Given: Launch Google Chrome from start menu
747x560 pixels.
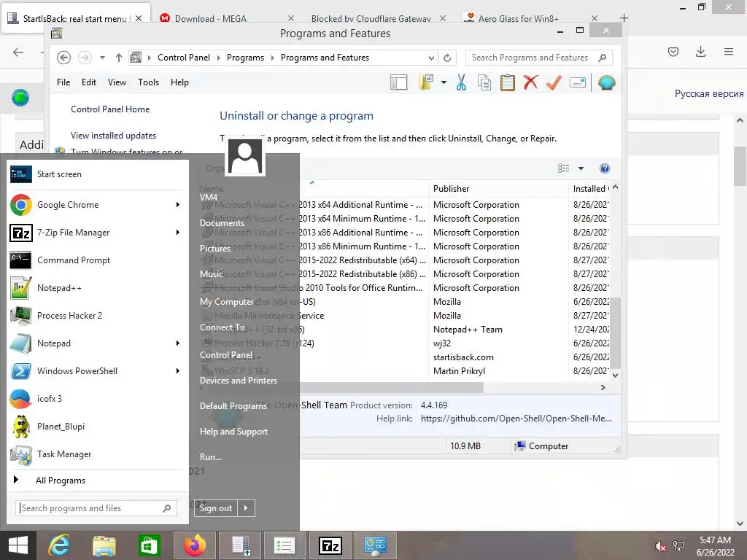Looking at the screenshot, I should tap(90, 205).
